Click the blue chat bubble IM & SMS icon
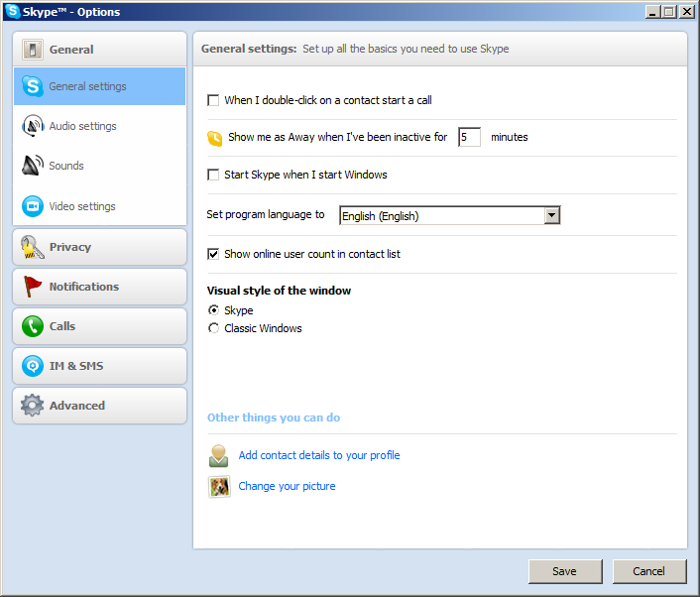 [33, 366]
